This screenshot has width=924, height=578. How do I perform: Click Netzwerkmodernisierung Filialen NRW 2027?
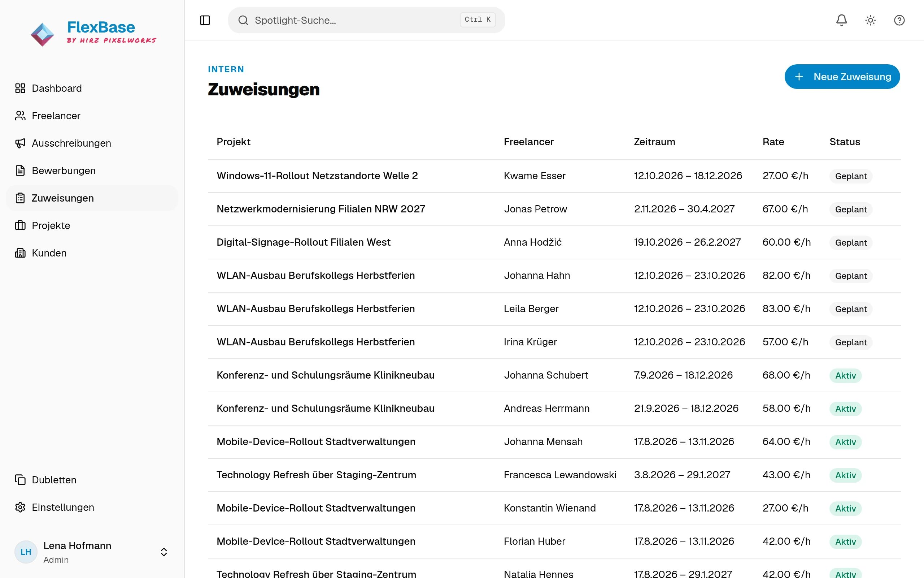321,209
